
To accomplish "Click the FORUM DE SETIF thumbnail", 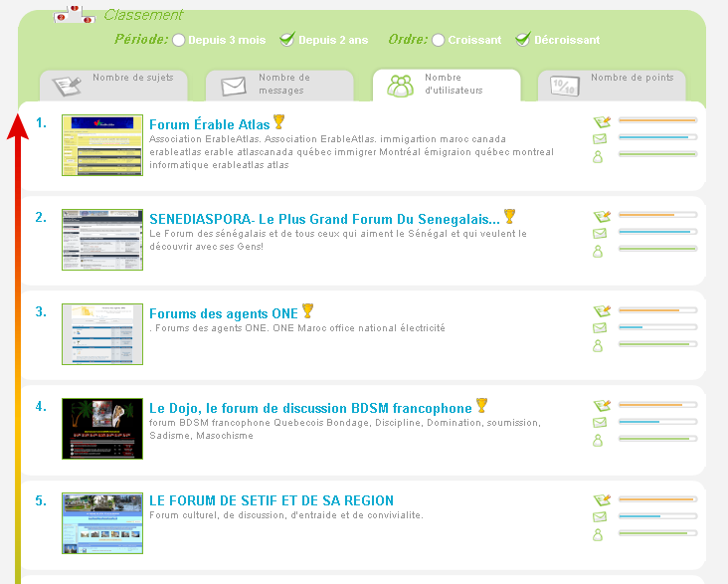I will click(102, 523).
